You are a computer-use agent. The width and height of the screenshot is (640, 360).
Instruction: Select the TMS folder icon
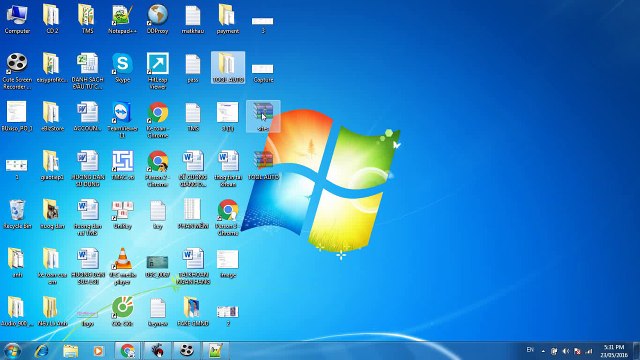(x=87, y=19)
